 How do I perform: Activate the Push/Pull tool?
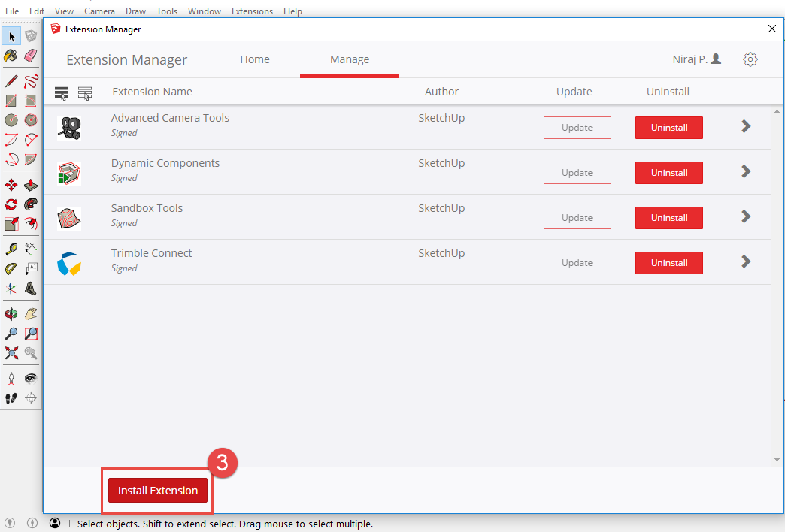pyautogui.click(x=31, y=185)
